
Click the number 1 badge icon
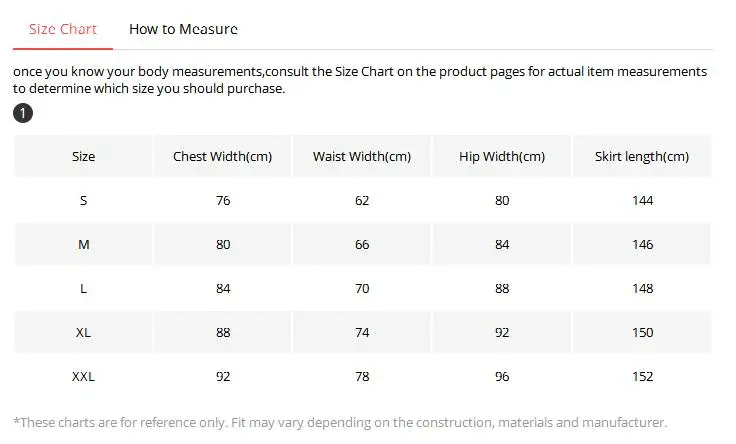[23, 114]
